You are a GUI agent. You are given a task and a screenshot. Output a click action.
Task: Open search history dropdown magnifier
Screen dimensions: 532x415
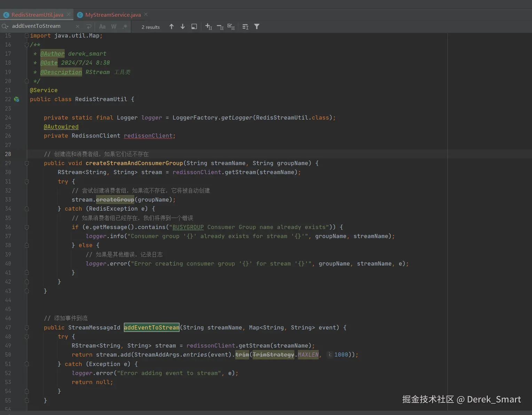coord(5,26)
